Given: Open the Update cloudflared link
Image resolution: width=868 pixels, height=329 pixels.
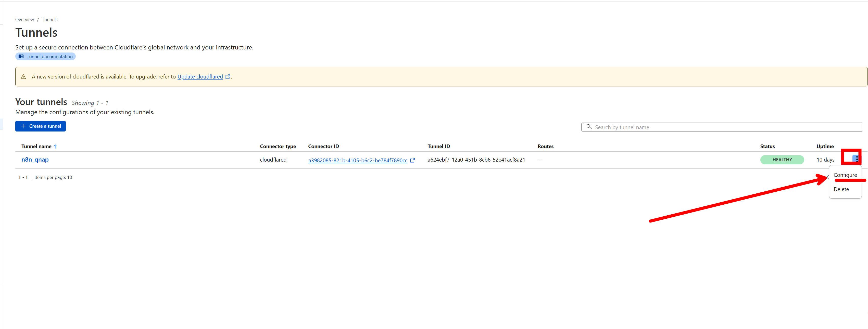Looking at the screenshot, I should tap(200, 76).
